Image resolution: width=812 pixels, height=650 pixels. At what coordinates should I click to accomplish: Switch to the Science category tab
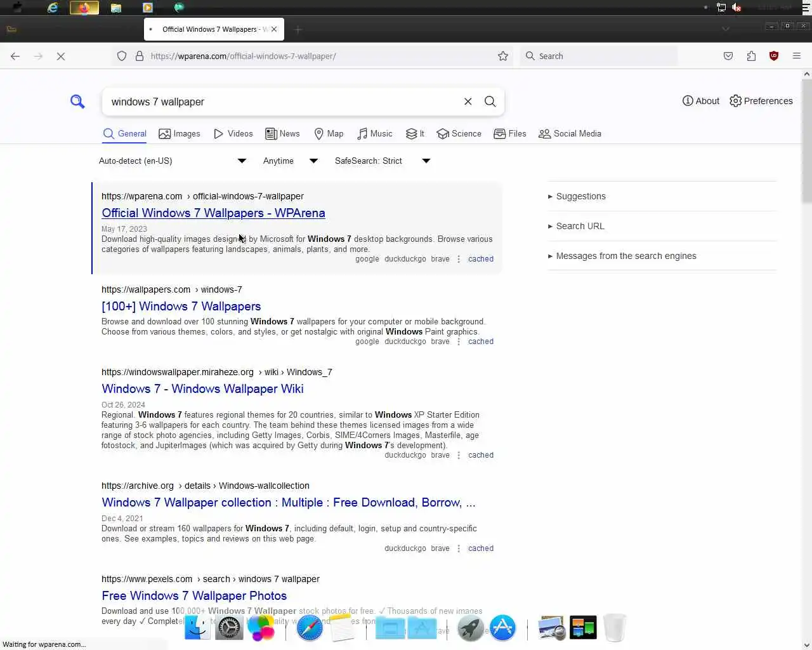(459, 133)
